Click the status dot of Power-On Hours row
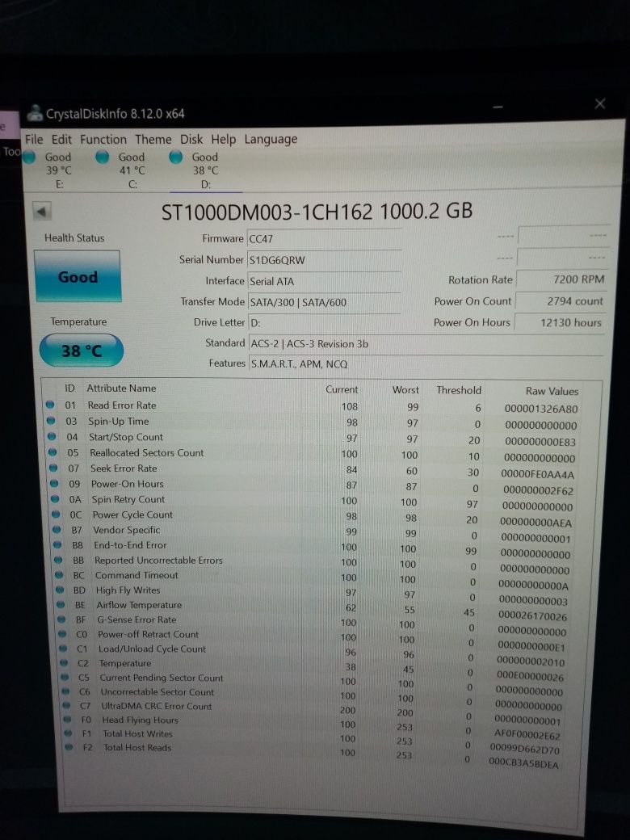 (x=54, y=483)
